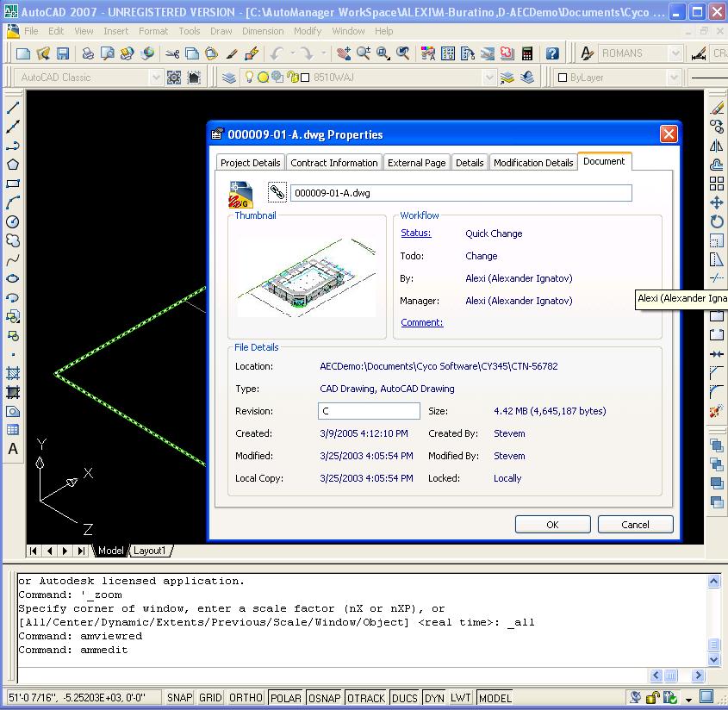The width and height of the screenshot is (728, 710).
Task: Open the Dimension menu
Action: (x=262, y=31)
